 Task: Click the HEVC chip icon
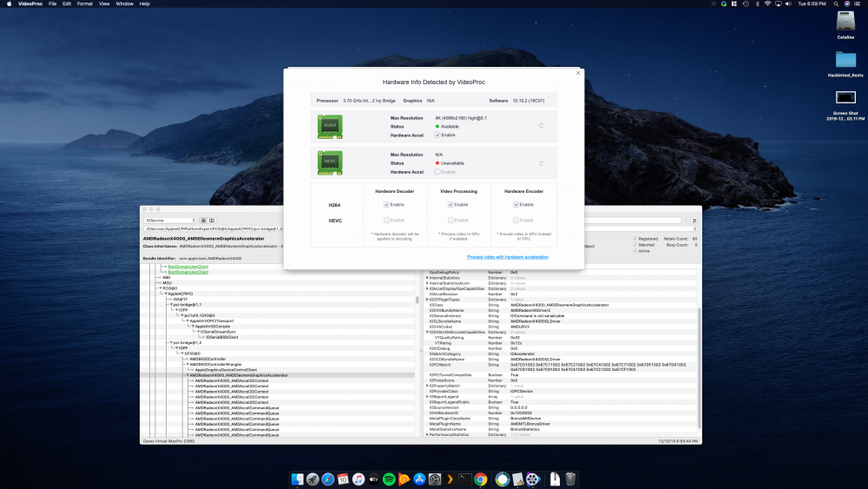[330, 162]
